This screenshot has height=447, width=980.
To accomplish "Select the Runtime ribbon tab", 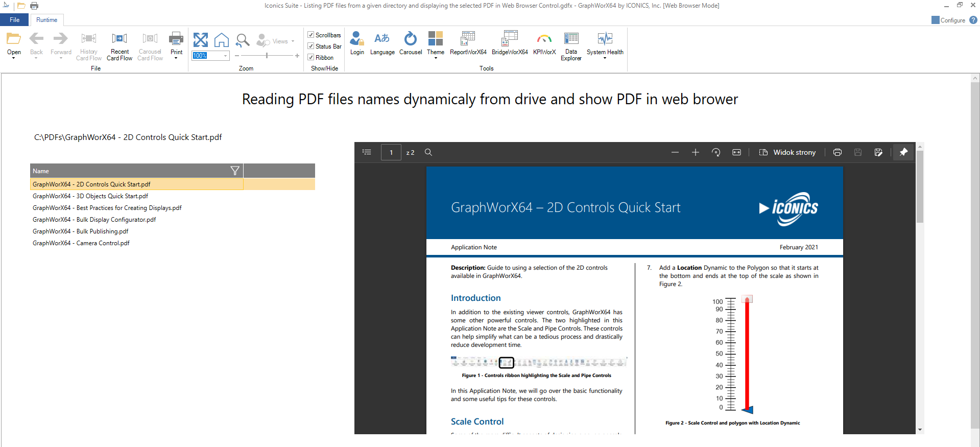I will point(46,20).
